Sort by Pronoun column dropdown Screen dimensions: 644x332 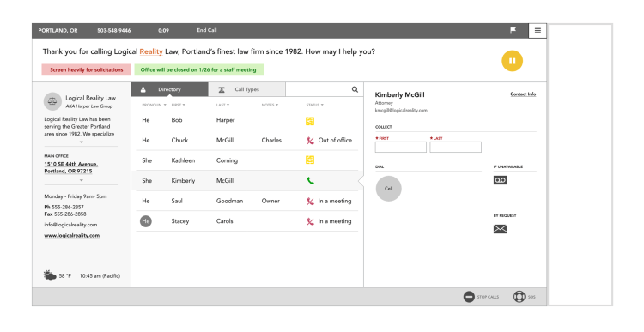pyautogui.click(x=154, y=105)
